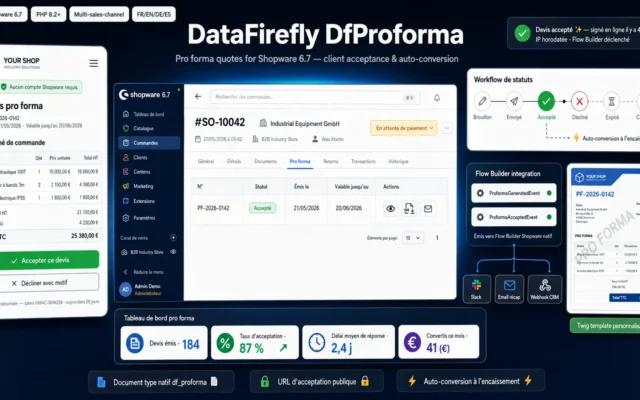640x400 pixels.
Task: Click the Aucun compte Shopware requis badge
Action: [x=41, y=87]
